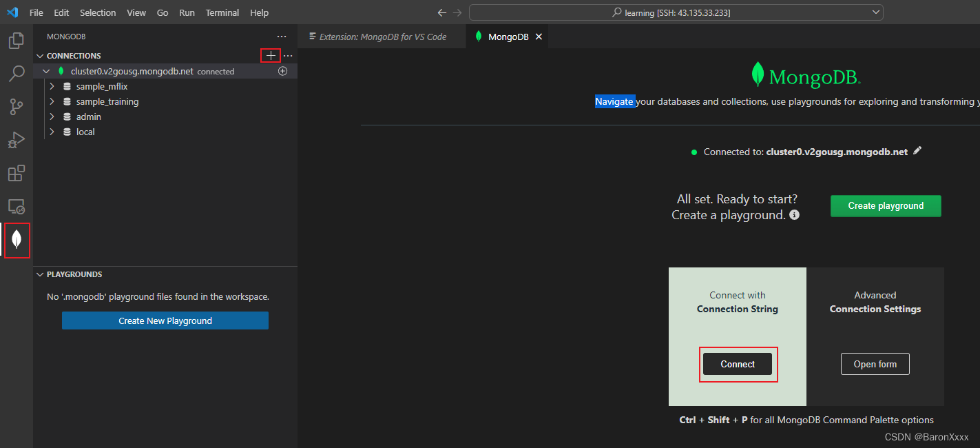The height and width of the screenshot is (448, 980).
Task: Open the Remote Explorer view
Action: click(x=17, y=205)
